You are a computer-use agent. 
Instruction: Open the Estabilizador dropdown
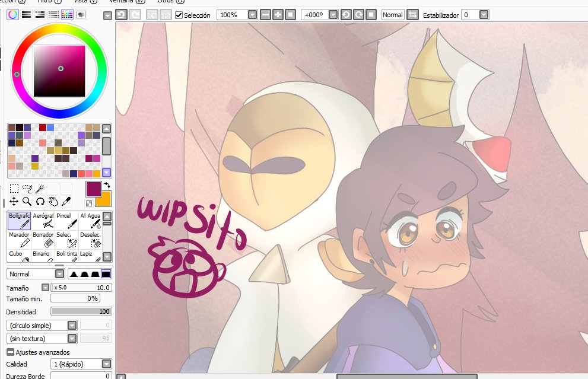coord(484,15)
